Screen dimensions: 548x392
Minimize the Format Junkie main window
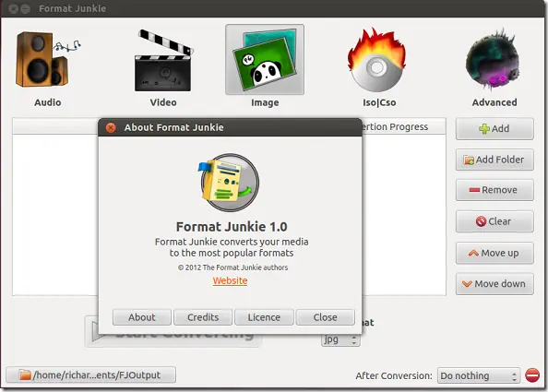pyautogui.click(x=25, y=8)
